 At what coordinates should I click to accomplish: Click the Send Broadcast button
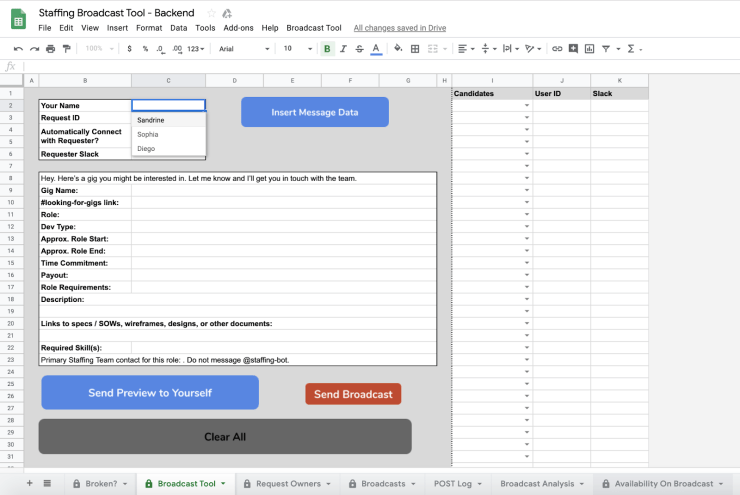(353, 394)
